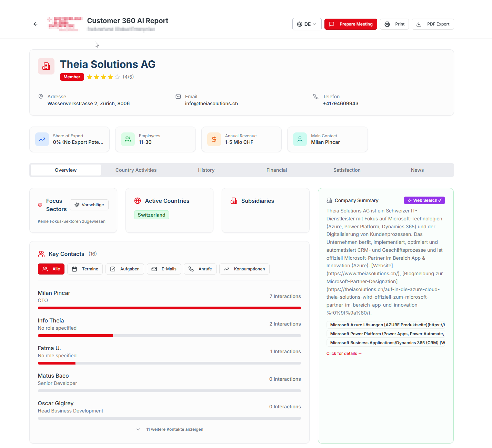Select address Wasserwerkstrasse 2, Zürich, 8006
This screenshot has height=448, width=492.
tap(89, 103)
